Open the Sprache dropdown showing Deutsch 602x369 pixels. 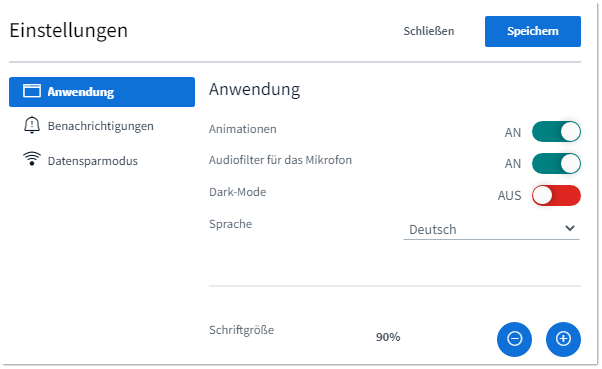point(491,229)
